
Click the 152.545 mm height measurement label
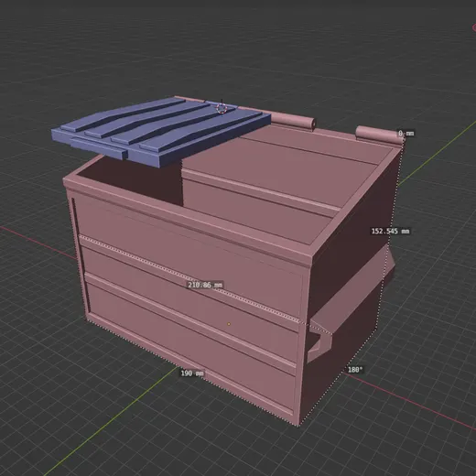[390, 231]
